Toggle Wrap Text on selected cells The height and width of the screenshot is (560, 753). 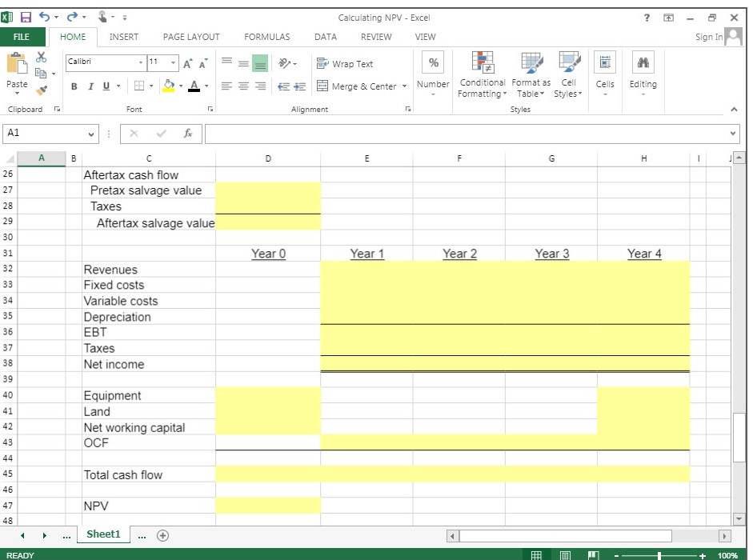[x=344, y=63]
